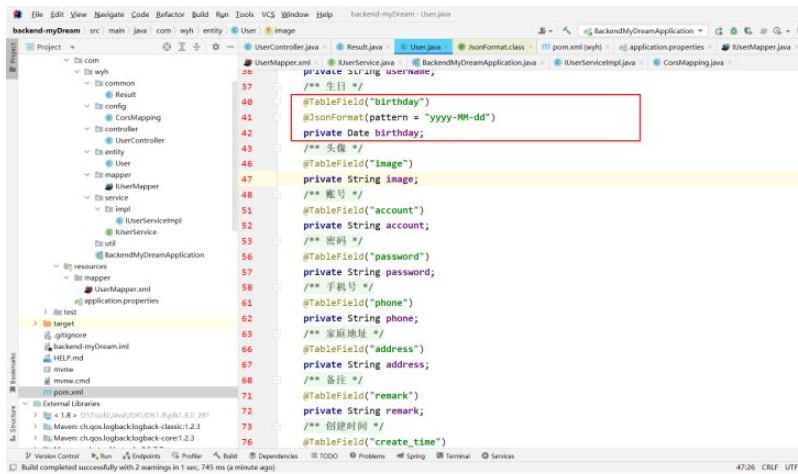Toggle the Bookmarks side tool window button
Image resolution: width=798 pixels, height=474 pixels.
(x=12, y=373)
